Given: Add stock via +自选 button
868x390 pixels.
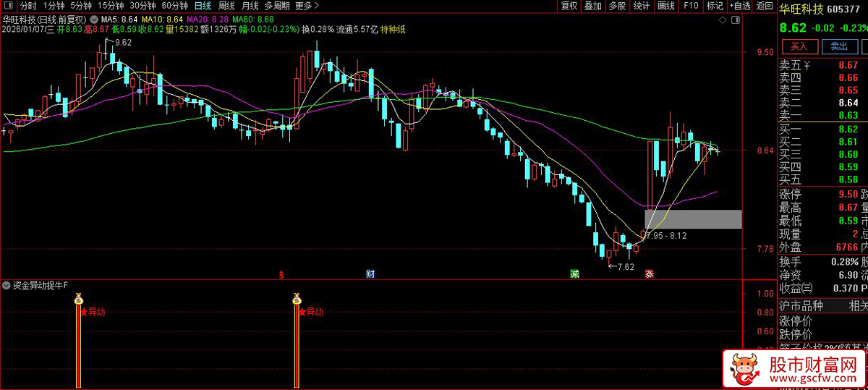Looking at the screenshot, I should pos(739,6).
